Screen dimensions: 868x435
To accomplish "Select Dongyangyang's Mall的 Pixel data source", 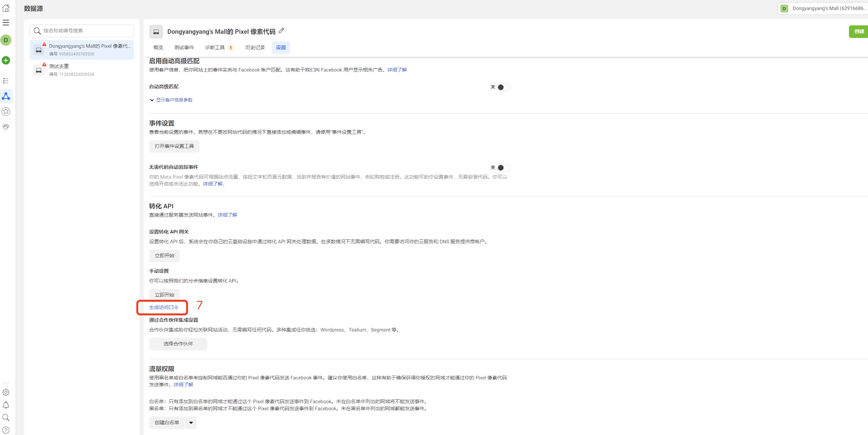I will click(x=82, y=50).
